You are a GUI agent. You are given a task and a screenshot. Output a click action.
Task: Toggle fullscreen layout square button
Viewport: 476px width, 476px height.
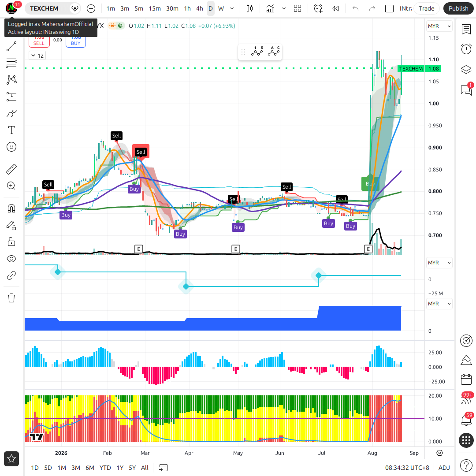389,8
